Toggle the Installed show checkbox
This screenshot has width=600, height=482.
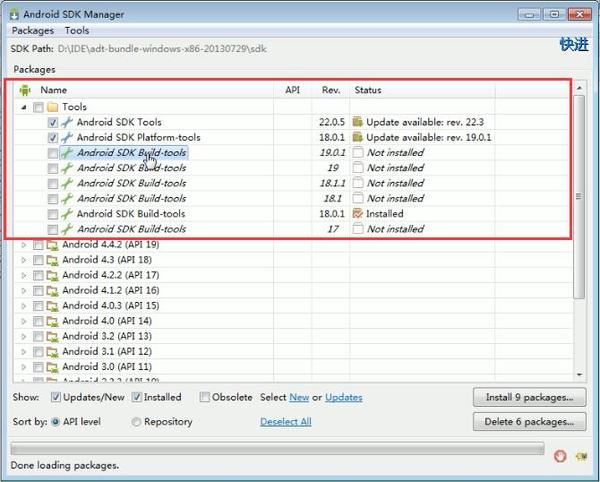136,397
